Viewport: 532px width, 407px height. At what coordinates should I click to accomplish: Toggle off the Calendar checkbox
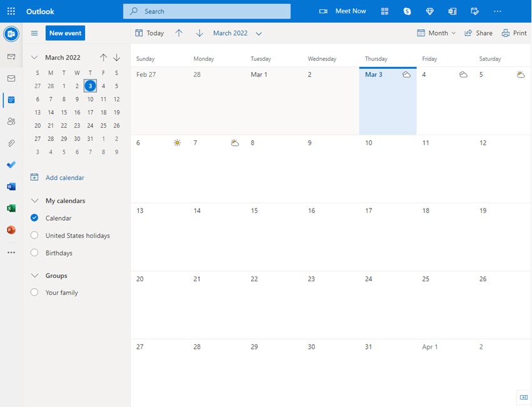click(34, 218)
